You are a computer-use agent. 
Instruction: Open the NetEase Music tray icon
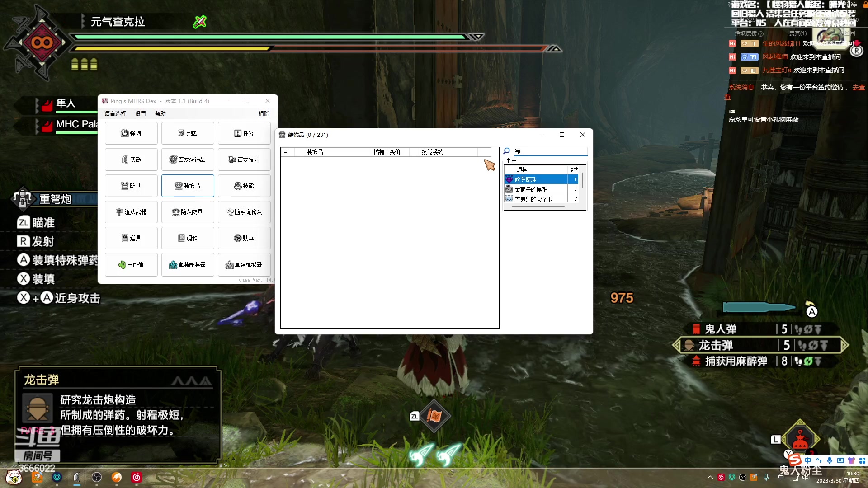pyautogui.click(x=721, y=477)
